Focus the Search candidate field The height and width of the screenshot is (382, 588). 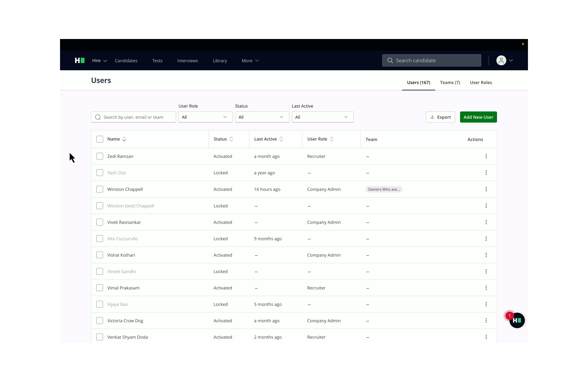pos(432,61)
